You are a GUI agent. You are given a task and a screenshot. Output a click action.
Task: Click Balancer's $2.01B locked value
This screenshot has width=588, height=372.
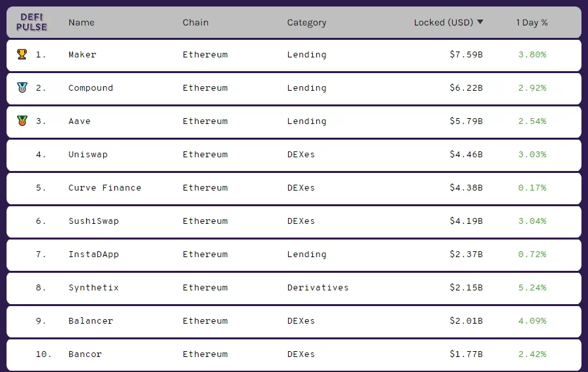pos(466,321)
